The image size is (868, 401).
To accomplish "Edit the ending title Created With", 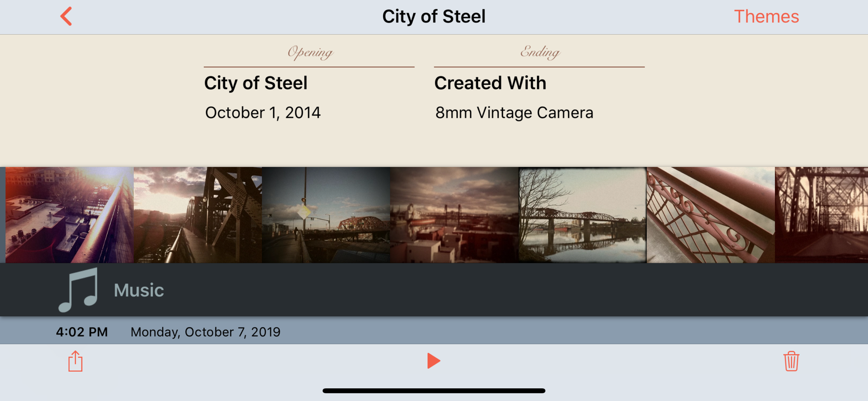I will [x=490, y=83].
